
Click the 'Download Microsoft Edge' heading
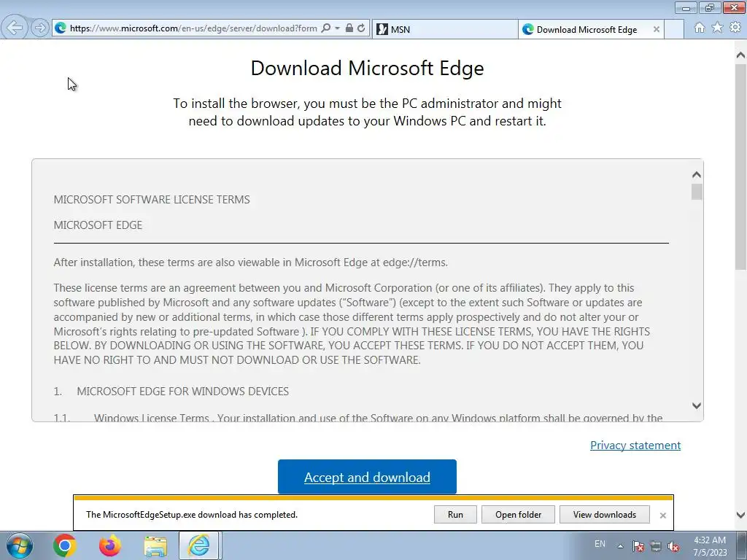368,68
